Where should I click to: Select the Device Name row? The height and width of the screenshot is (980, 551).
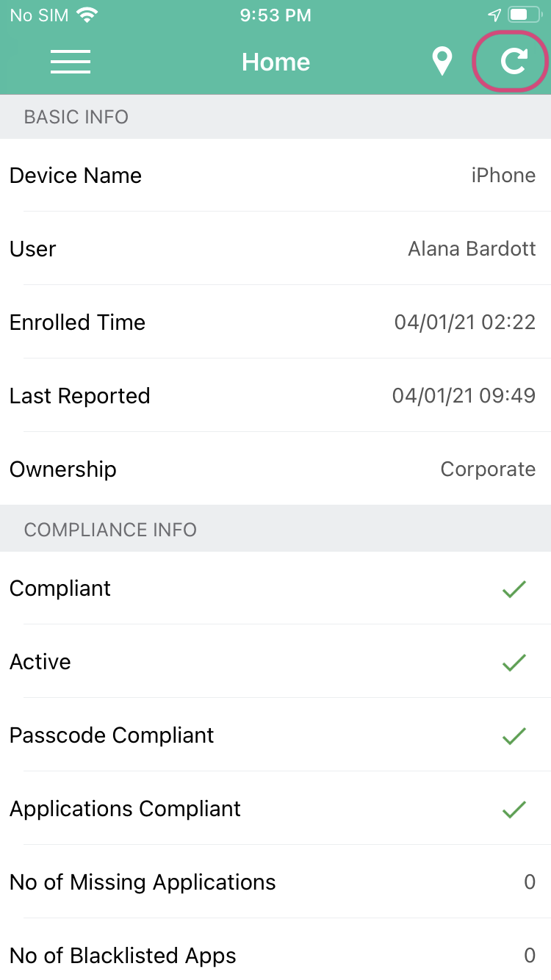pyautogui.click(x=275, y=175)
